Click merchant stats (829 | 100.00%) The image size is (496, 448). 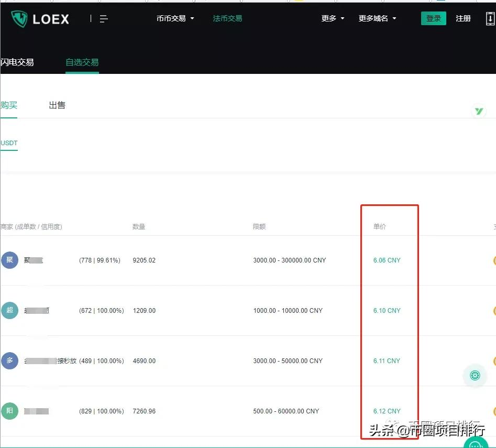pos(102,411)
